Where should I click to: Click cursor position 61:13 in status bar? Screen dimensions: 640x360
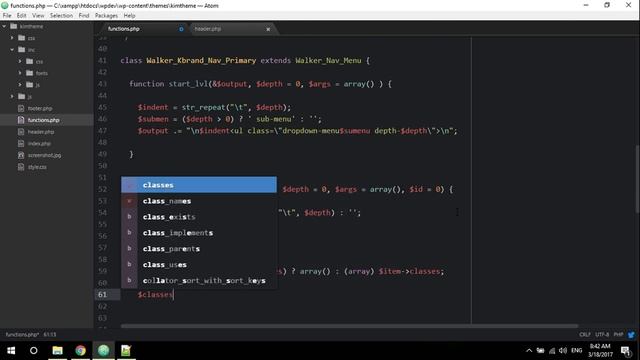50,335
